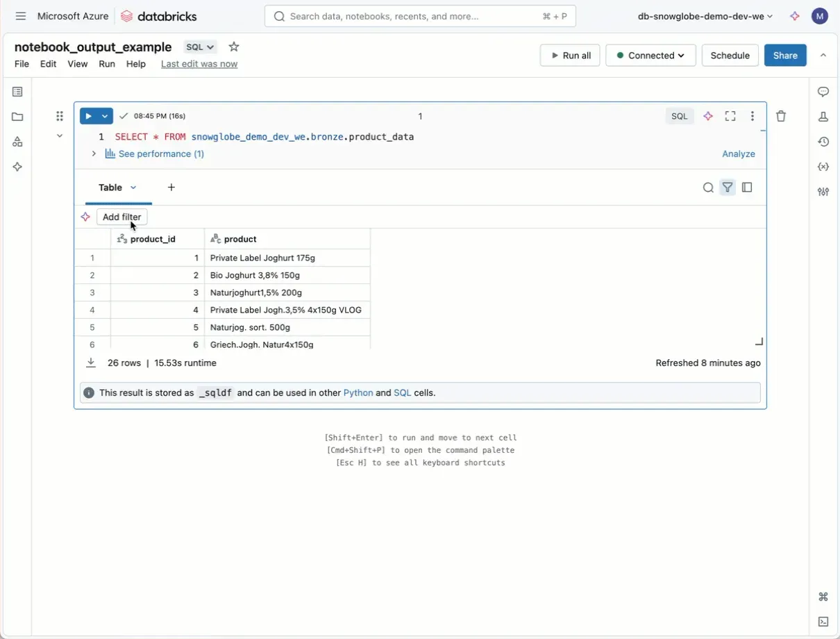
Task: Open the MLflow experiments flask icon
Action: 823,117
